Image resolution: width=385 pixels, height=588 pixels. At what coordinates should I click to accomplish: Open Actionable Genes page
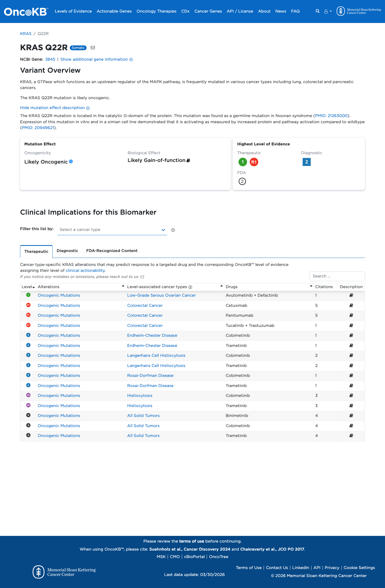(x=114, y=11)
